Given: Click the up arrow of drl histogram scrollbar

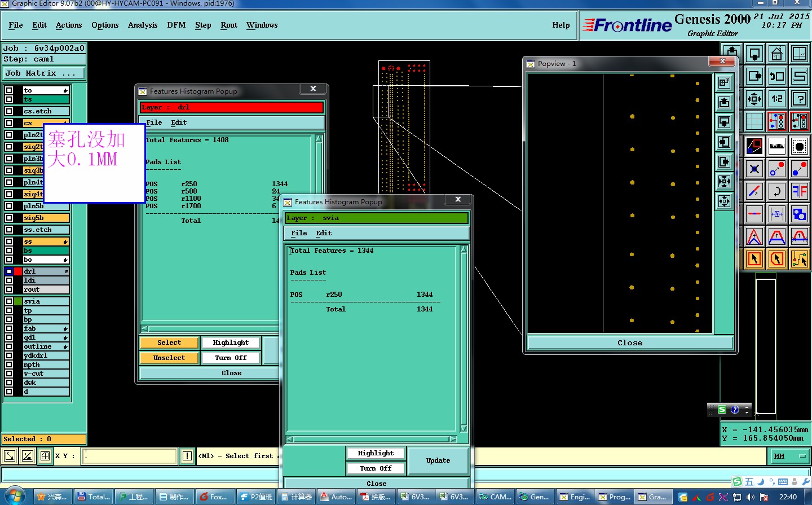Looking at the screenshot, I should tap(319, 139).
